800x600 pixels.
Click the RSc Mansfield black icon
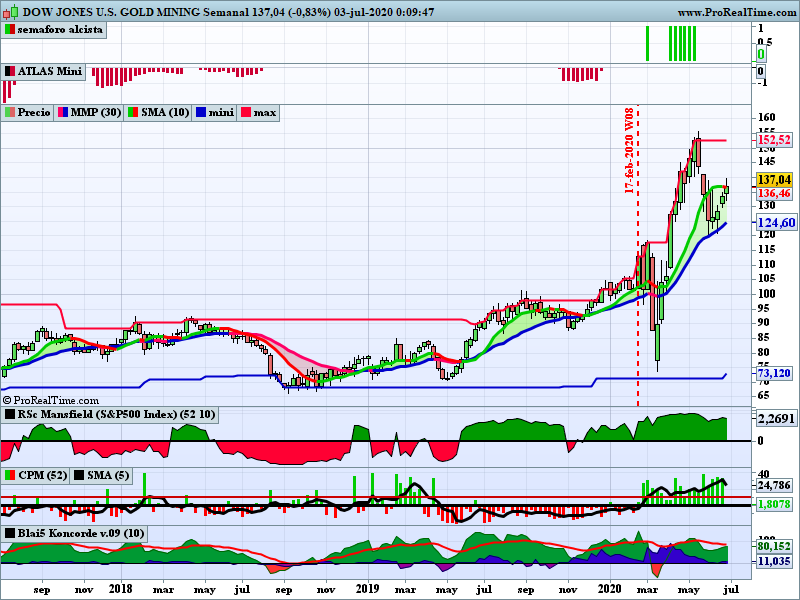tap(10, 414)
